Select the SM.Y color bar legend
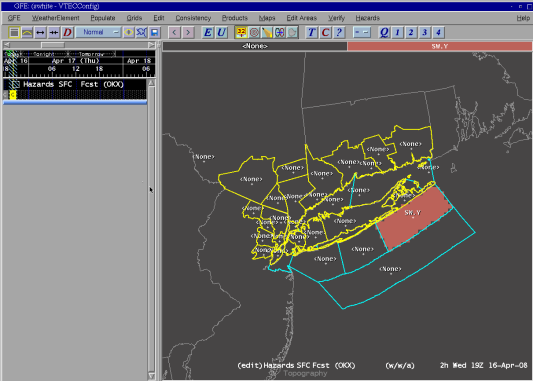The height and width of the screenshot is (381, 533). tap(440, 46)
